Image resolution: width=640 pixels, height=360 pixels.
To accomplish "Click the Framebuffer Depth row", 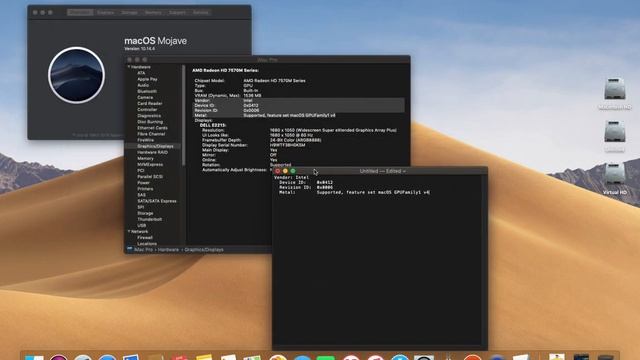I will pyautogui.click(x=261, y=140).
